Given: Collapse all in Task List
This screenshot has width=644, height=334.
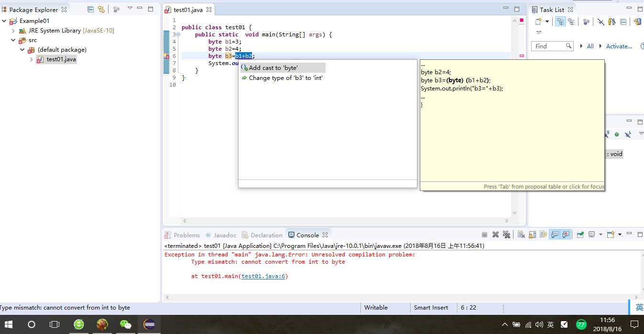Looking at the screenshot, I should point(623,22).
